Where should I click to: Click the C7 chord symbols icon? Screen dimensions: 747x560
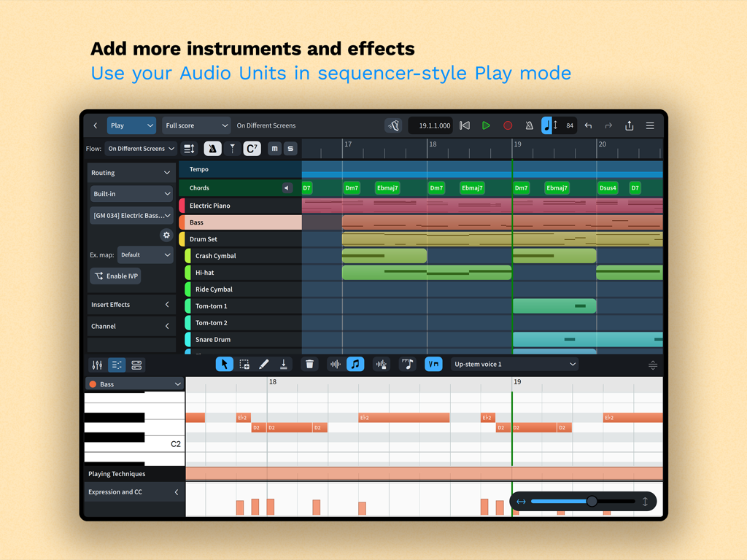pos(251,149)
